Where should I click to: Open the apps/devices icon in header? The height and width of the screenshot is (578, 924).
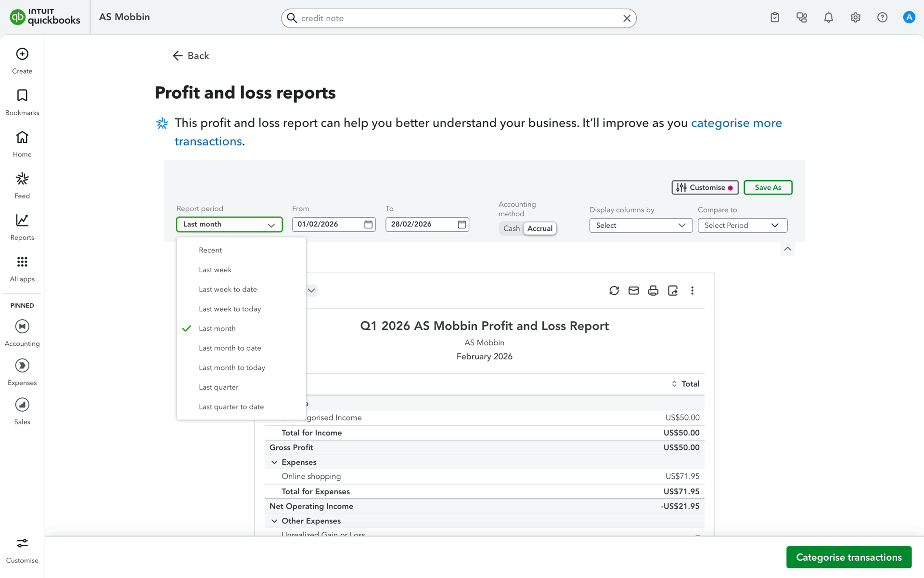point(802,17)
